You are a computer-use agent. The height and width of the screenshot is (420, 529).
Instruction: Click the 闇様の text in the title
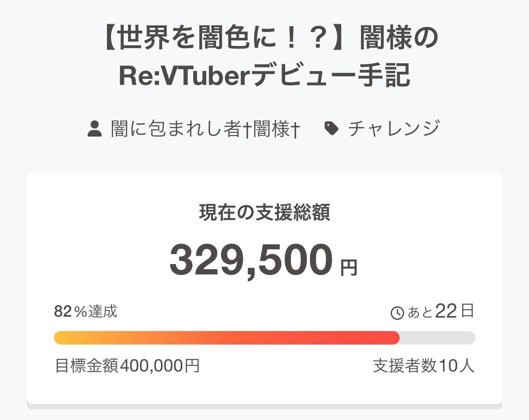click(x=399, y=37)
